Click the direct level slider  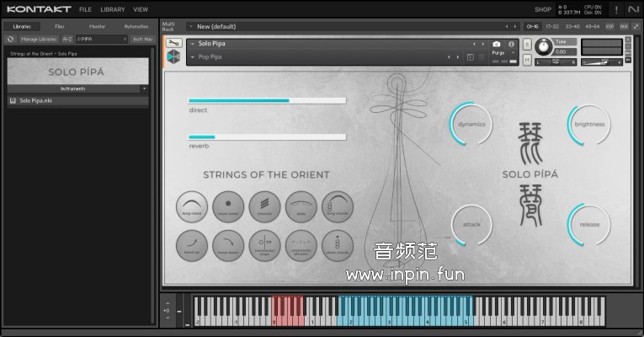(x=267, y=101)
